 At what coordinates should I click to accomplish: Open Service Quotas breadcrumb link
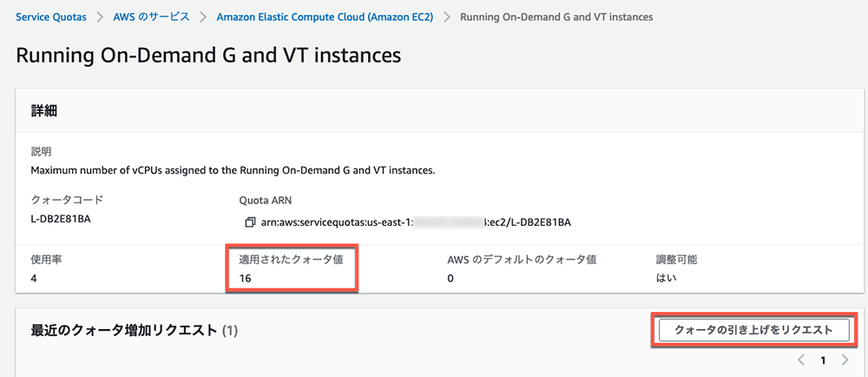(x=51, y=17)
